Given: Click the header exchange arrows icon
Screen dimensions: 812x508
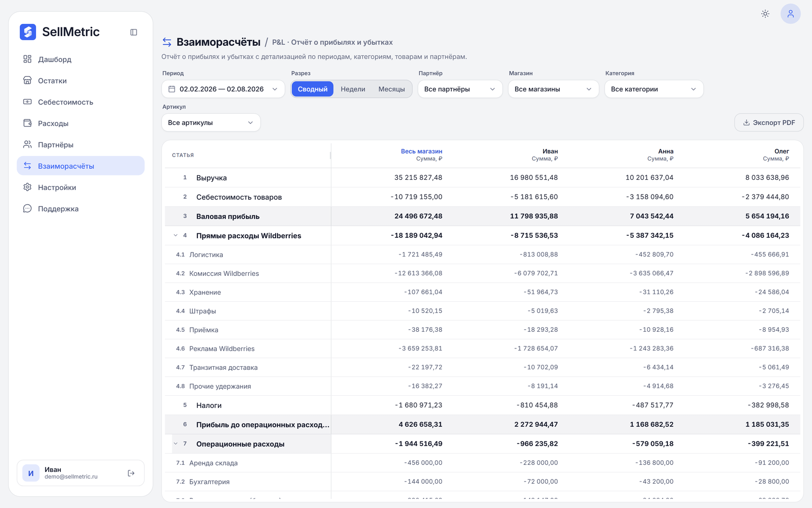Looking at the screenshot, I should click(167, 42).
